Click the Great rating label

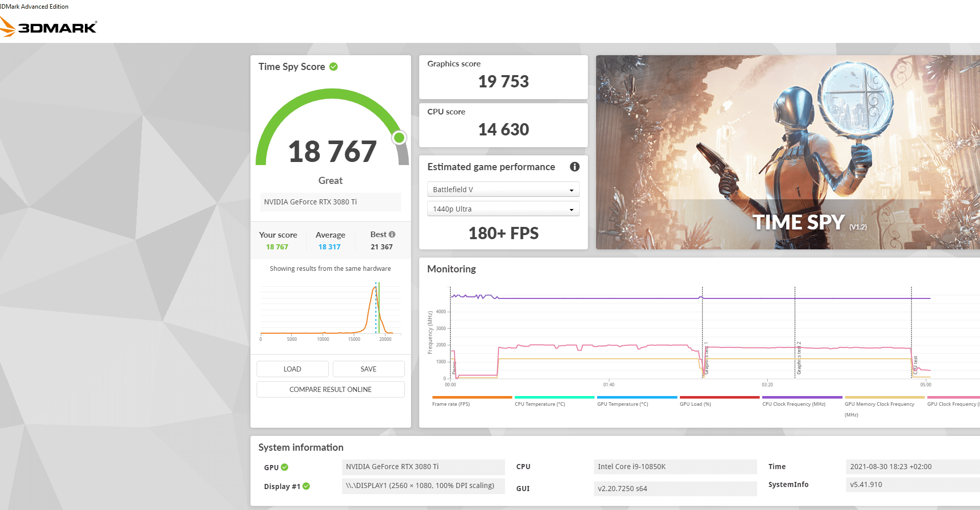[330, 180]
